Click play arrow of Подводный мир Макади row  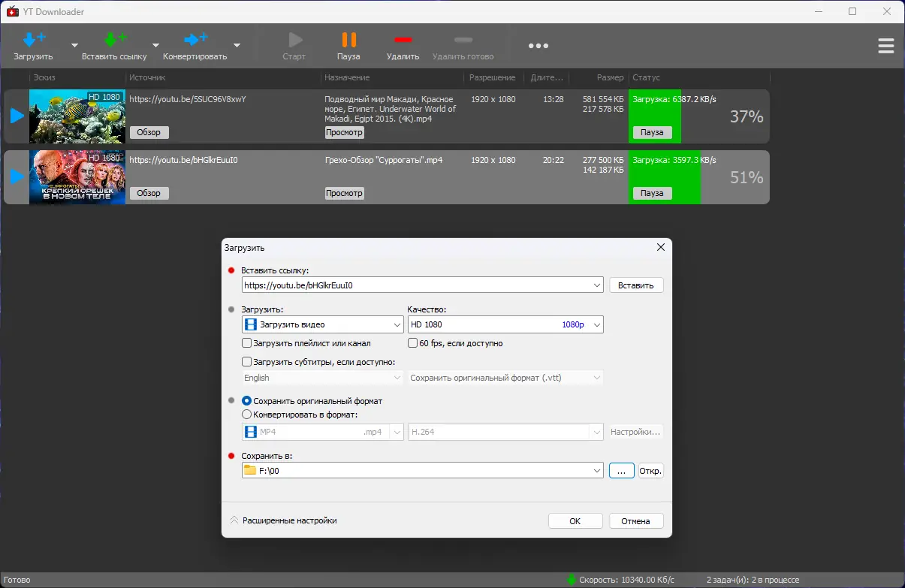coord(17,116)
